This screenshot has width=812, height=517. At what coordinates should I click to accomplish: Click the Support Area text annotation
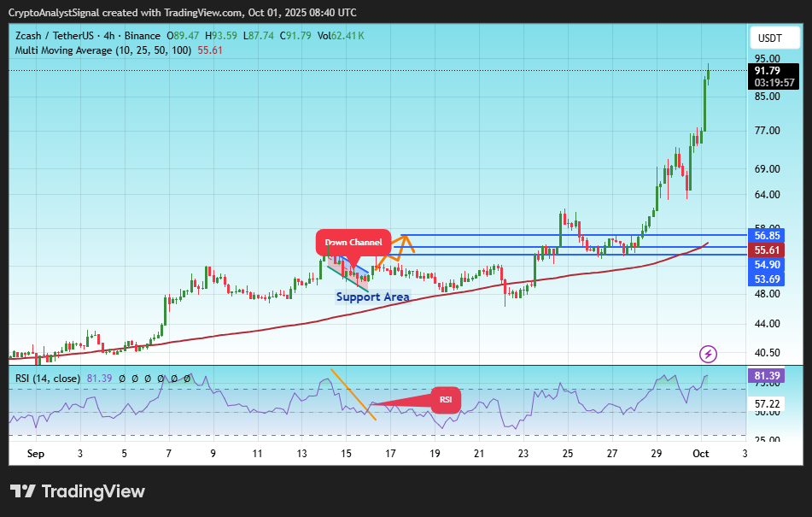(373, 297)
